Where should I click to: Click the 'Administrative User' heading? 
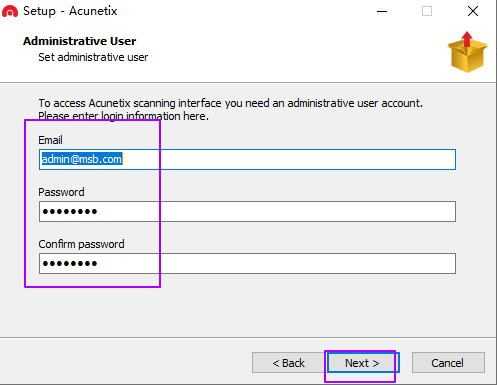coord(80,41)
